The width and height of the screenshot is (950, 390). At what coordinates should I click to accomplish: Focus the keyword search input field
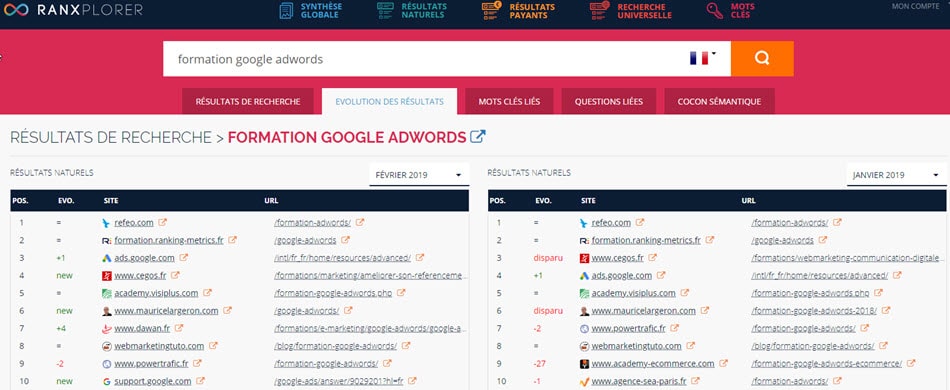point(424,59)
